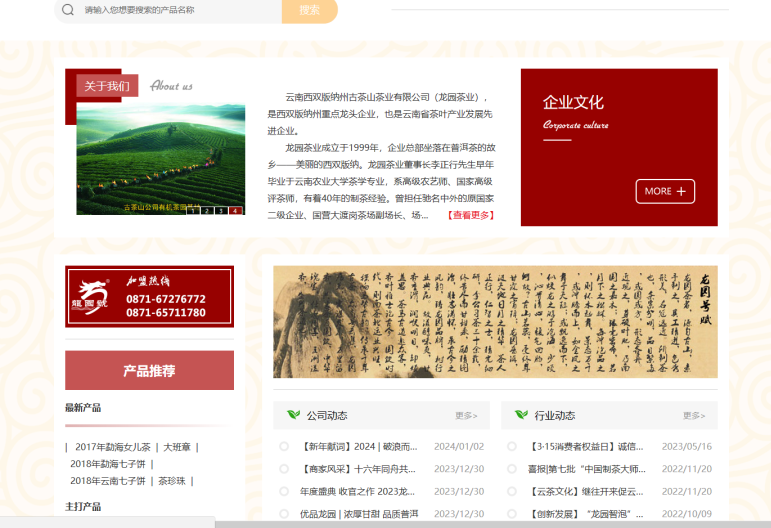Click the green leaf icon beside 行业动态

(x=521, y=415)
